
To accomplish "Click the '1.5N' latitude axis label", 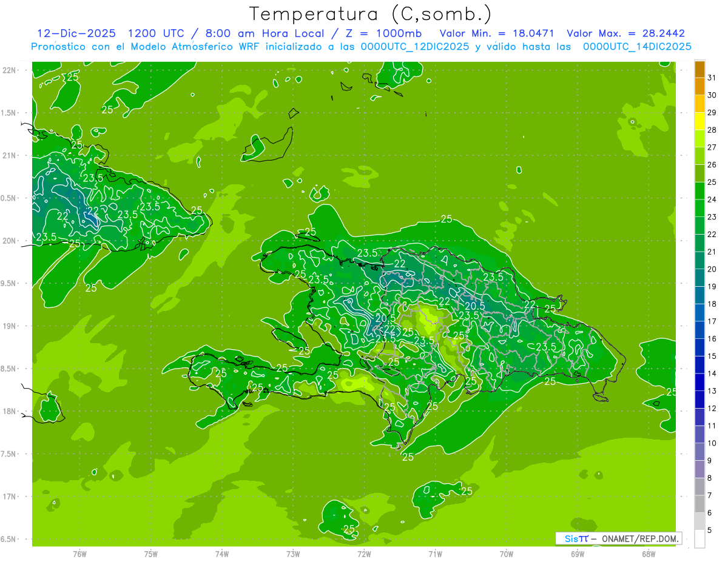I will pyautogui.click(x=9, y=113).
